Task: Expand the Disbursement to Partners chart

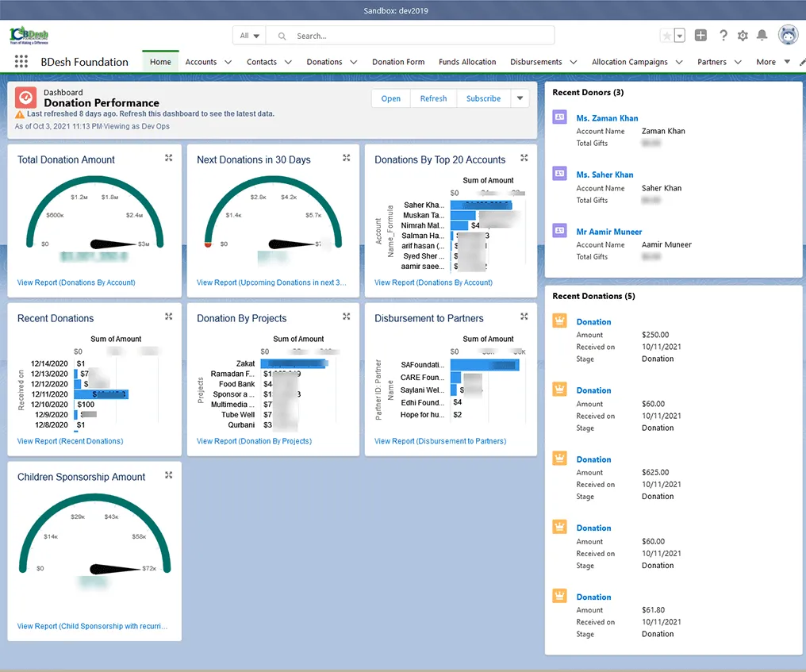Action: [x=524, y=317]
